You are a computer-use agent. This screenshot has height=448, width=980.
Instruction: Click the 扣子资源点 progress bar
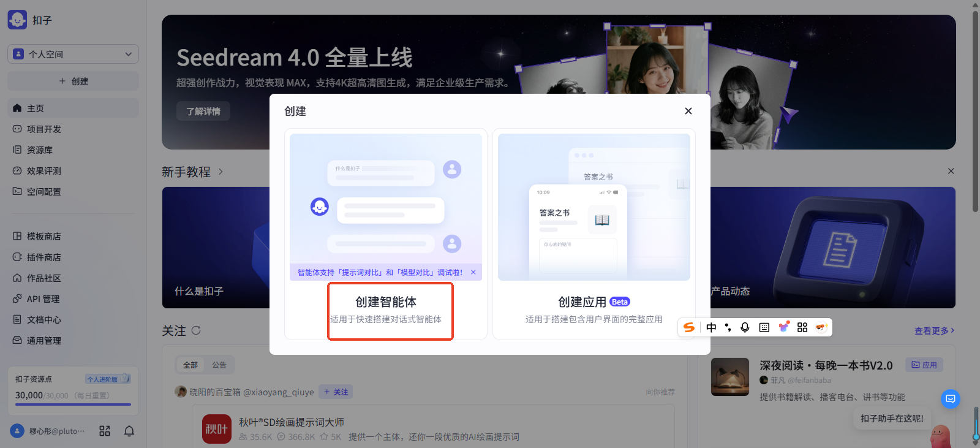pos(73,404)
